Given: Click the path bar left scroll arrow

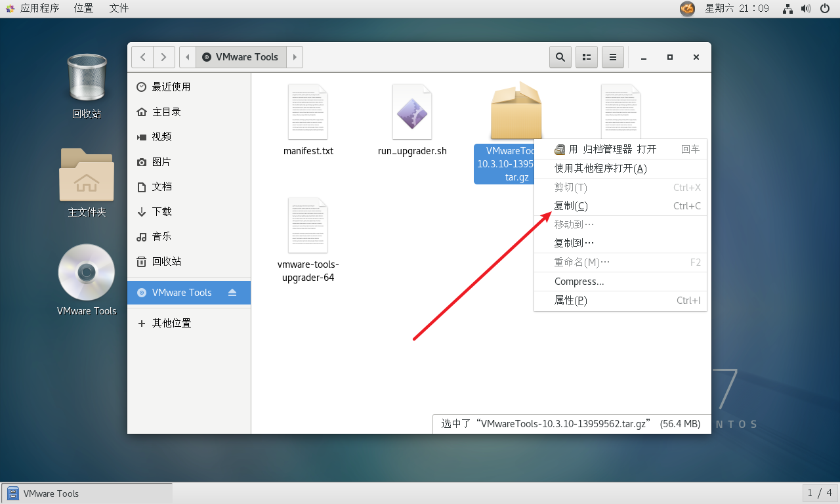Looking at the screenshot, I should click(188, 57).
